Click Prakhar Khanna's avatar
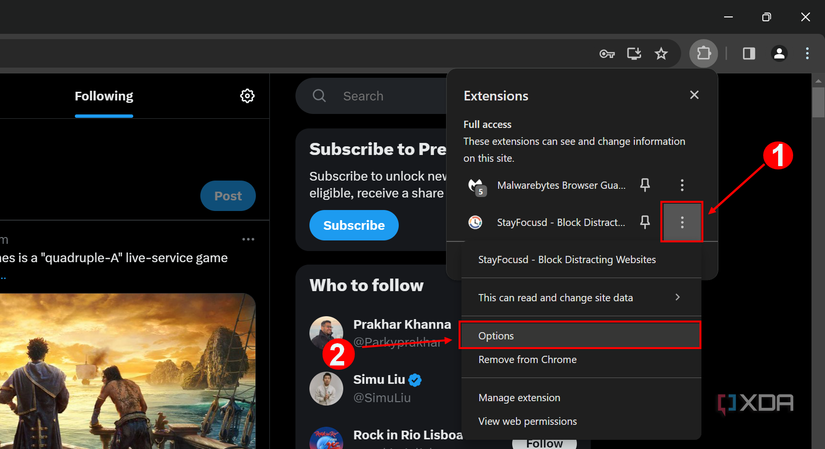The height and width of the screenshot is (449, 825). click(x=326, y=332)
